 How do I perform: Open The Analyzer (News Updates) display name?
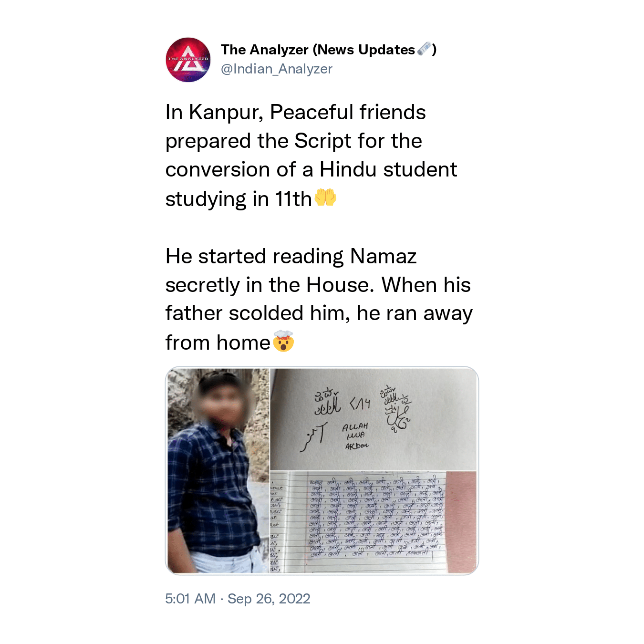click(x=329, y=50)
